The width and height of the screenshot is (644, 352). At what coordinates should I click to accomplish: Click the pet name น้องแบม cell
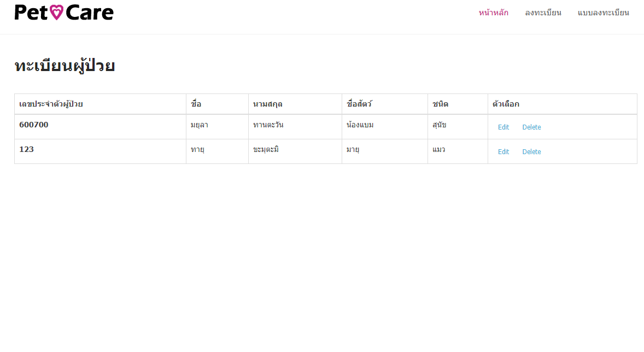[360, 125]
